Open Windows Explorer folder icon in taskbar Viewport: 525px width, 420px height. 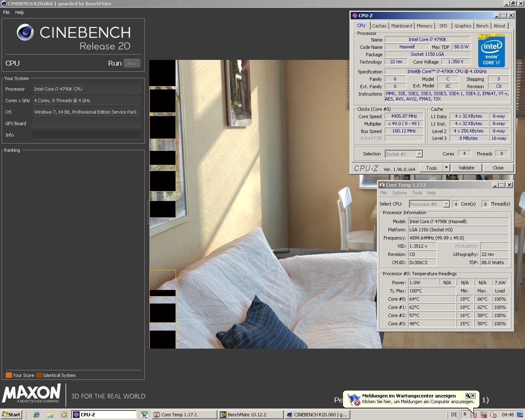50,415
